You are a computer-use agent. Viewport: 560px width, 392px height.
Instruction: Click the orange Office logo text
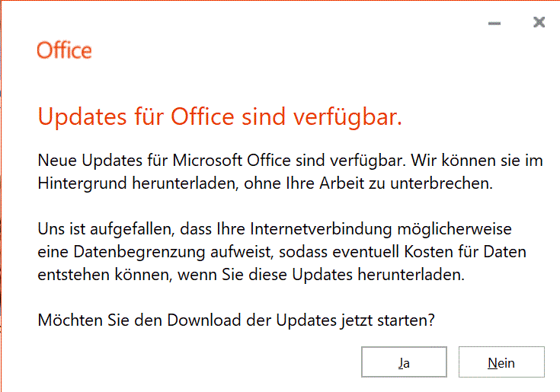64,50
